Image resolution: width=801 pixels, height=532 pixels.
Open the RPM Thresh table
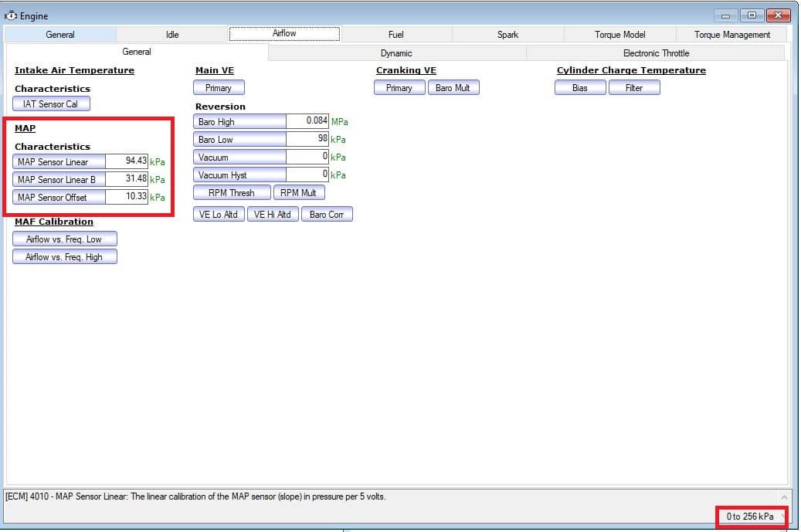pos(232,193)
